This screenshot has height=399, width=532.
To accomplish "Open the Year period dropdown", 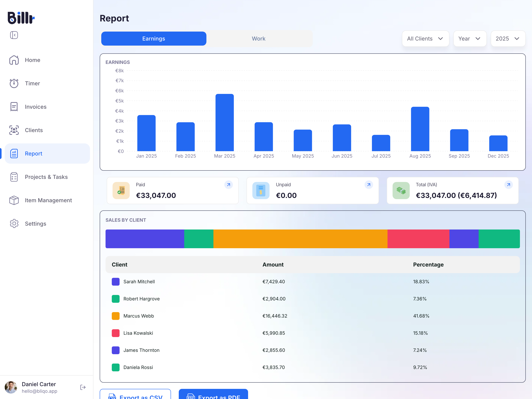I will [x=470, y=39].
